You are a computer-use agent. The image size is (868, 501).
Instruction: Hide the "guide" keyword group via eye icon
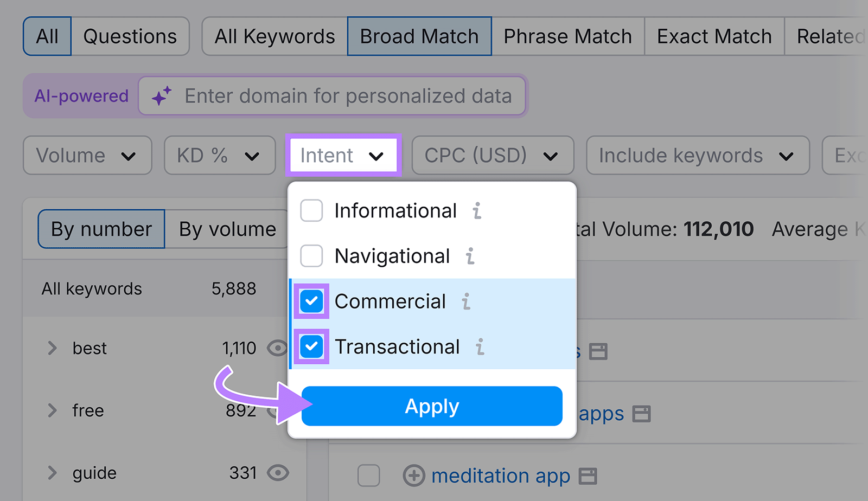coord(278,473)
